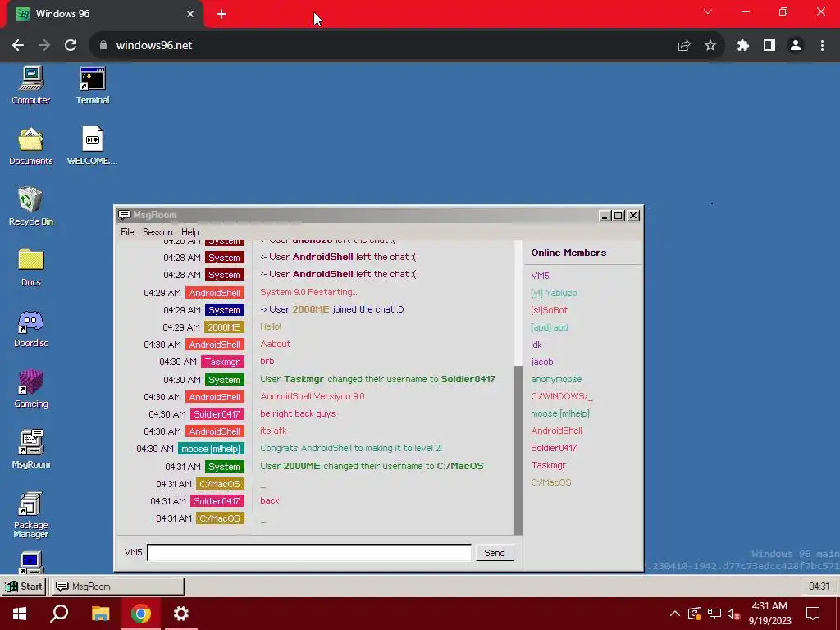Select the MsgRoom taskbar entry
This screenshot has height=630, width=840.
118,586
